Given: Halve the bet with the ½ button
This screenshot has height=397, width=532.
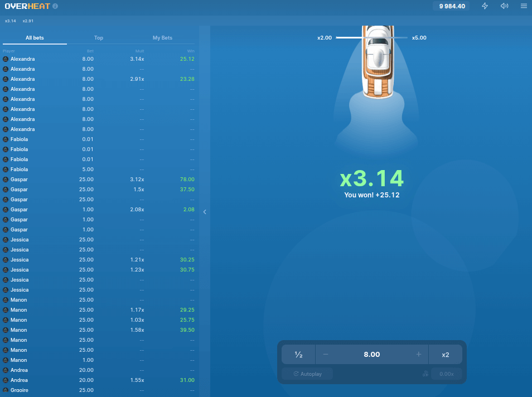Looking at the screenshot, I should click(x=298, y=355).
